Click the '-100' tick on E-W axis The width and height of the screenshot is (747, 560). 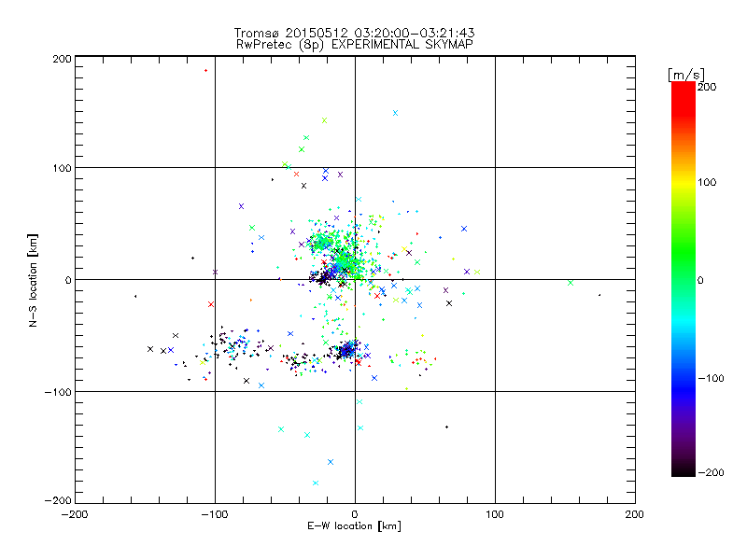pos(215,514)
